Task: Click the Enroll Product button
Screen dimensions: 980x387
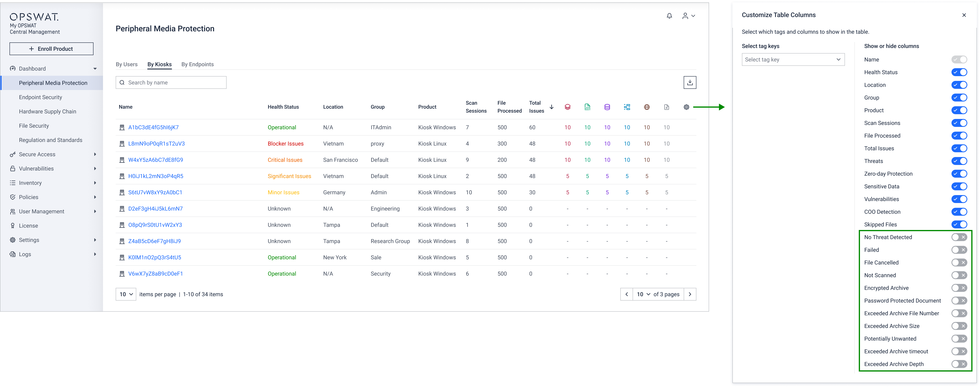Action: pyautogui.click(x=51, y=49)
